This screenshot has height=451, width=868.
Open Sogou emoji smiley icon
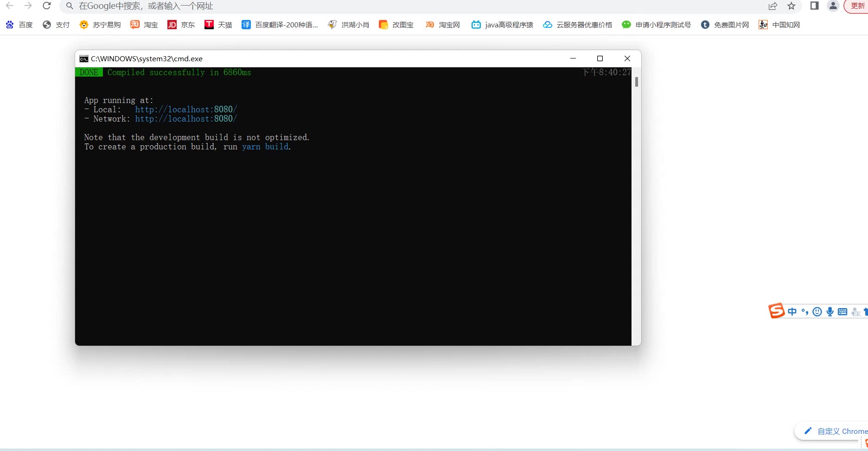tap(817, 312)
